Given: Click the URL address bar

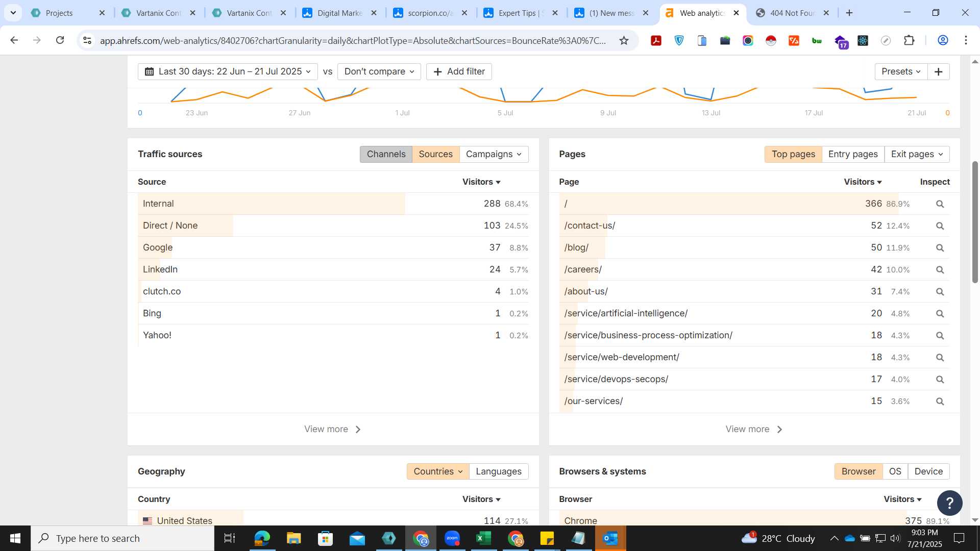Looking at the screenshot, I should click(353, 41).
